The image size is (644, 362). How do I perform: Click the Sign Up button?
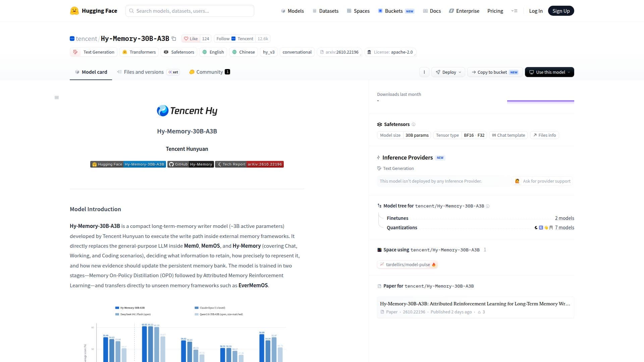click(x=561, y=11)
